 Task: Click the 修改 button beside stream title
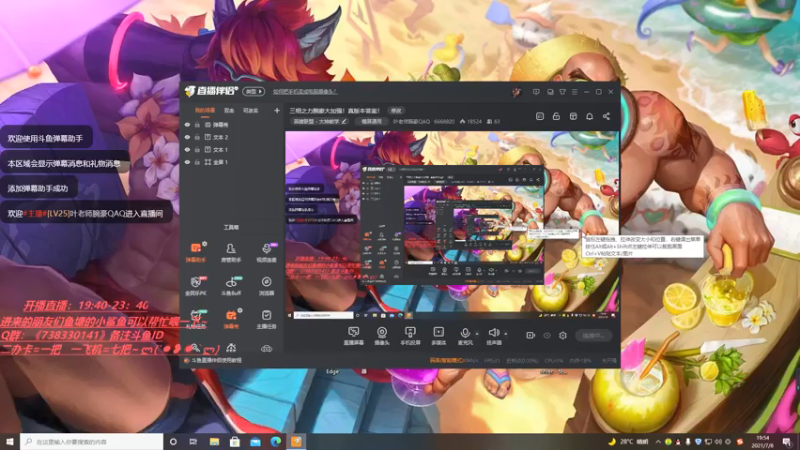(x=396, y=110)
